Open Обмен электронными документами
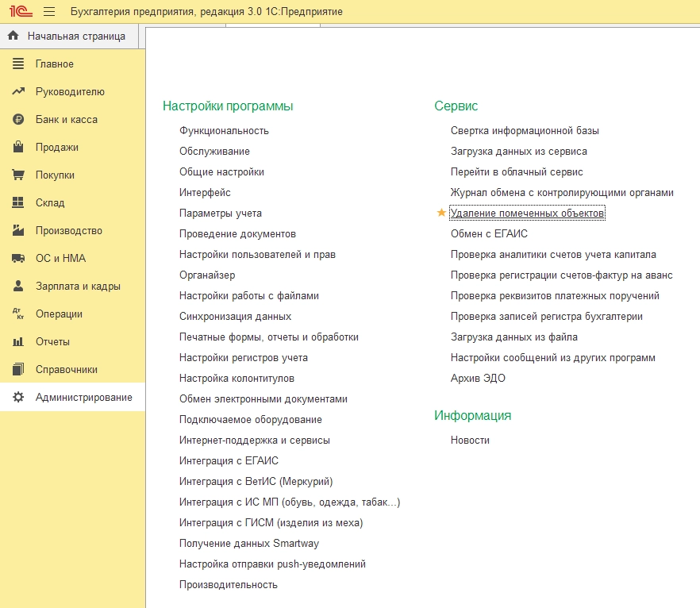700x608 pixels. coord(263,398)
